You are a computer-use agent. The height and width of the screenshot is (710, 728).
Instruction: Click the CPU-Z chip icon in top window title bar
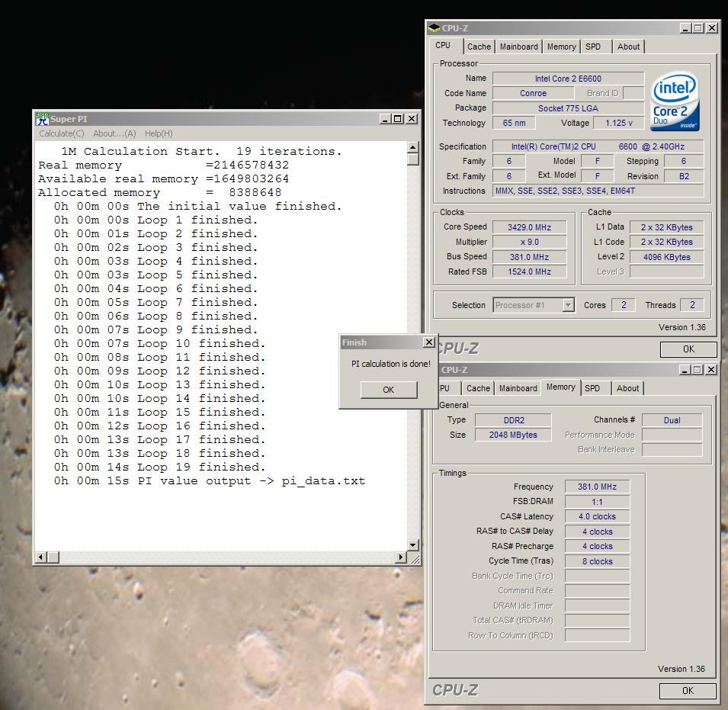point(434,28)
